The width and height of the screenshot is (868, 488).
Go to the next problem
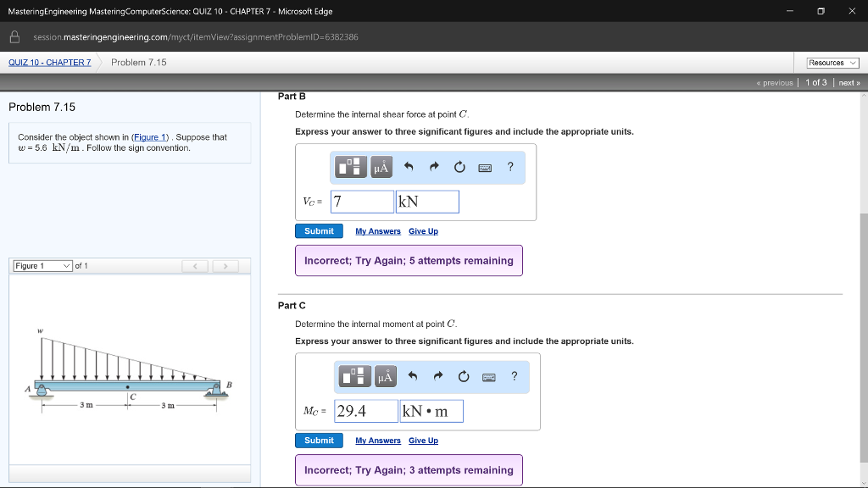(849, 83)
